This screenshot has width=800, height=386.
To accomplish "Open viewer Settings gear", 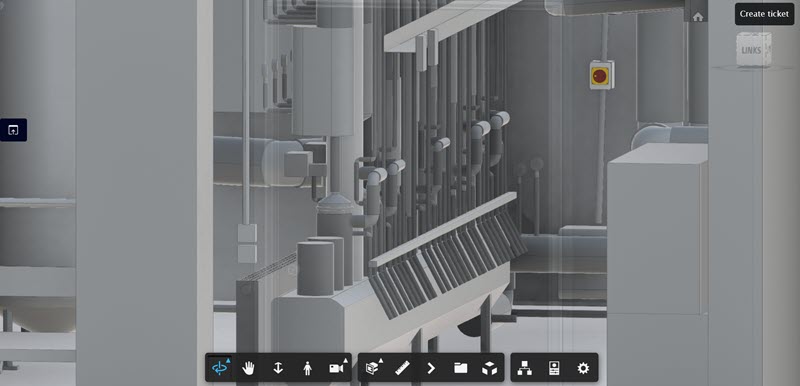I will 583,368.
